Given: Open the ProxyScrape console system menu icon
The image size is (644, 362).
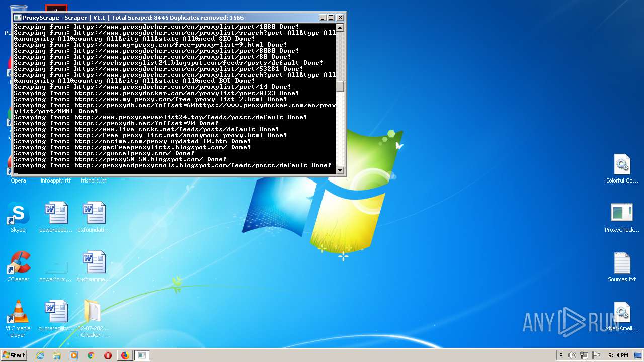Looking at the screenshot, I should coord(18,18).
